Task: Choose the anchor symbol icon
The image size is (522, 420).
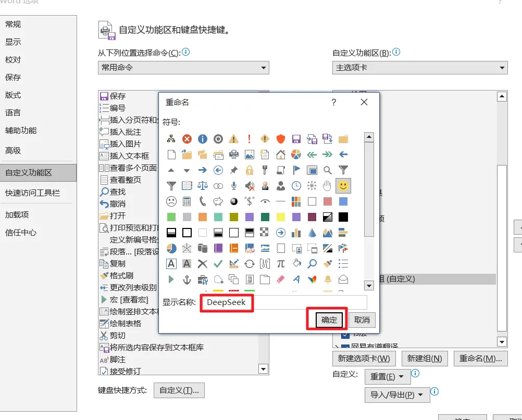Action: pos(187,279)
